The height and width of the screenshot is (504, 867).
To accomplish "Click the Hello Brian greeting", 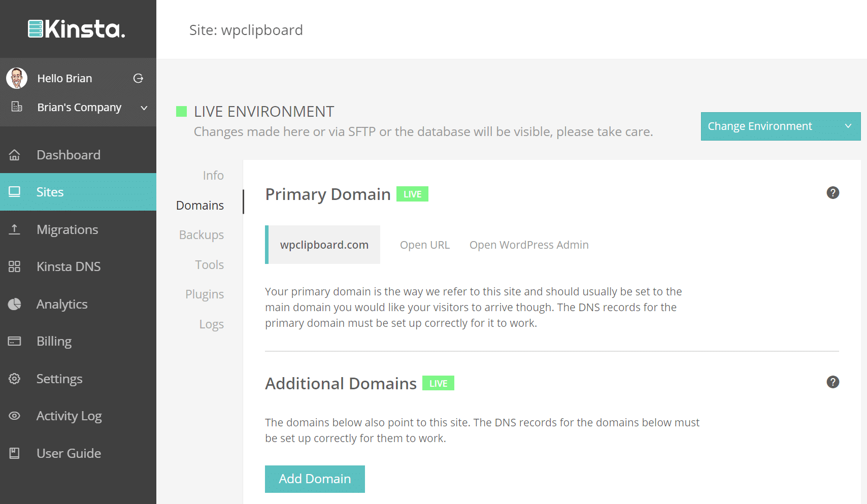I will tap(64, 78).
